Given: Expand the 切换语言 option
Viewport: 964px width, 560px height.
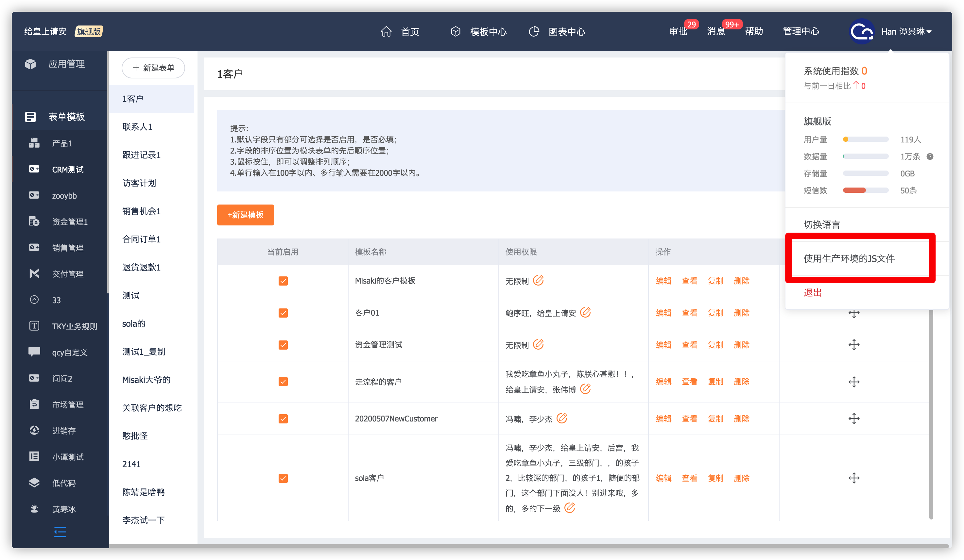Looking at the screenshot, I should point(822,225).
